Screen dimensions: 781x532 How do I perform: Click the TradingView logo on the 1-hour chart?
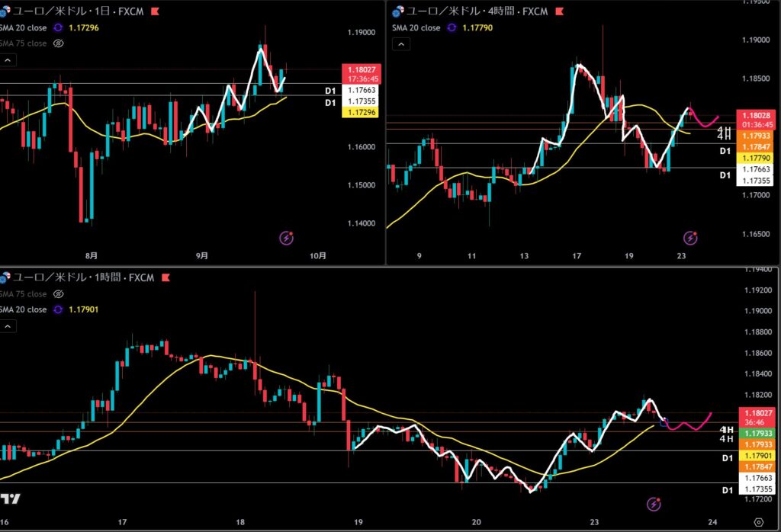[x=10, y=499]
